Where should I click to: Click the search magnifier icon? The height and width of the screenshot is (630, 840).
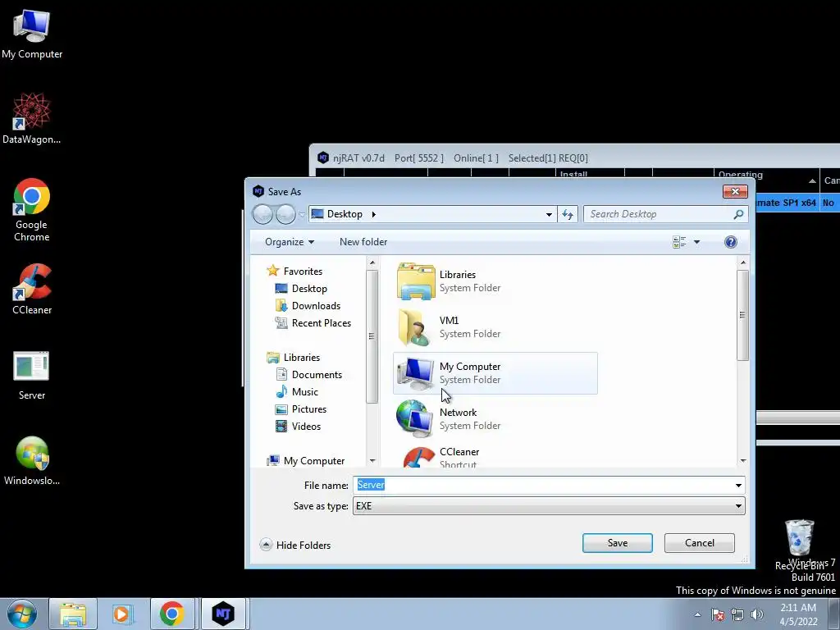pyautogui.click(x=738, y=214)
